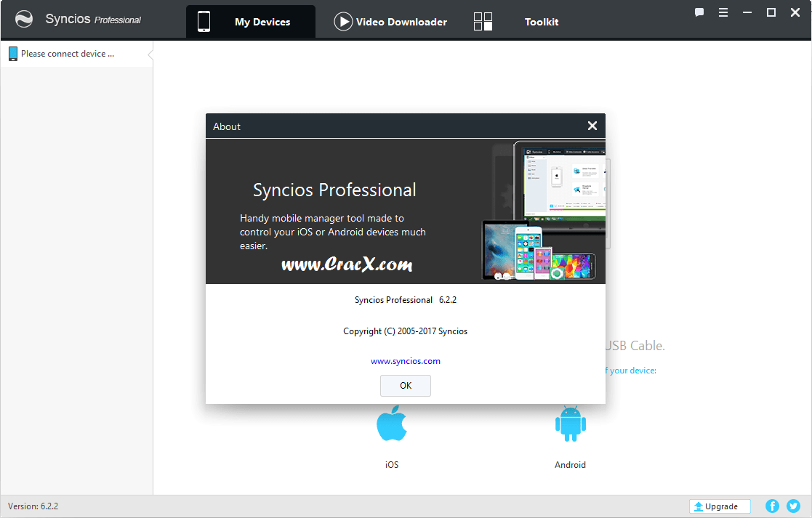812x518 pixels.
Task: Switch to the Video Downloader tab
Action: click(x=390, y=22)
